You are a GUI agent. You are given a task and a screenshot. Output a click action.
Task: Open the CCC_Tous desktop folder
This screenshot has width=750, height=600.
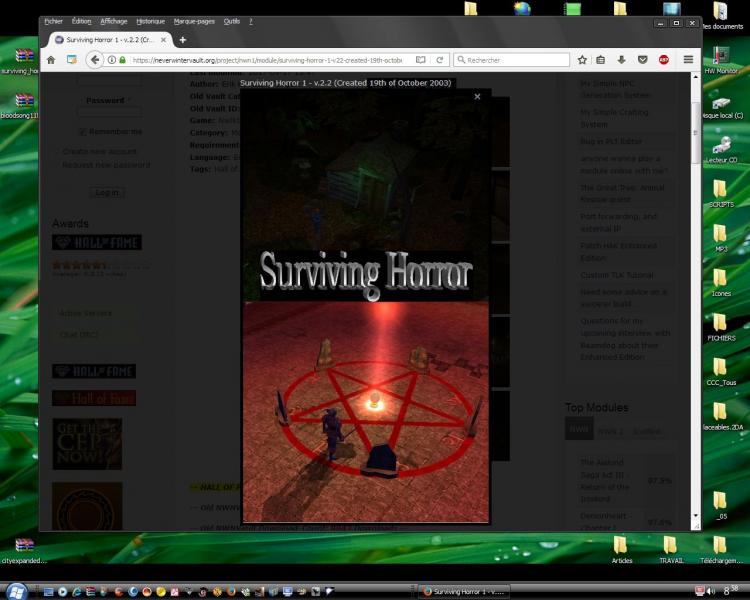(721, 372)
